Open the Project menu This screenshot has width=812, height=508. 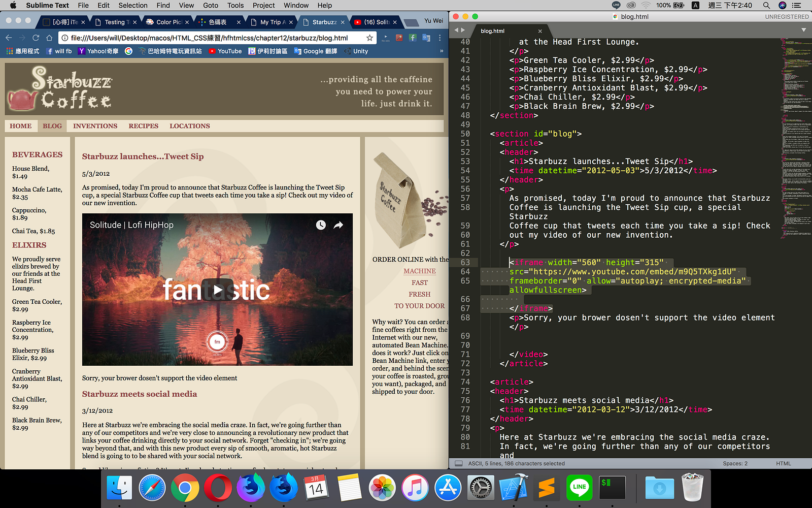(264, 5)
